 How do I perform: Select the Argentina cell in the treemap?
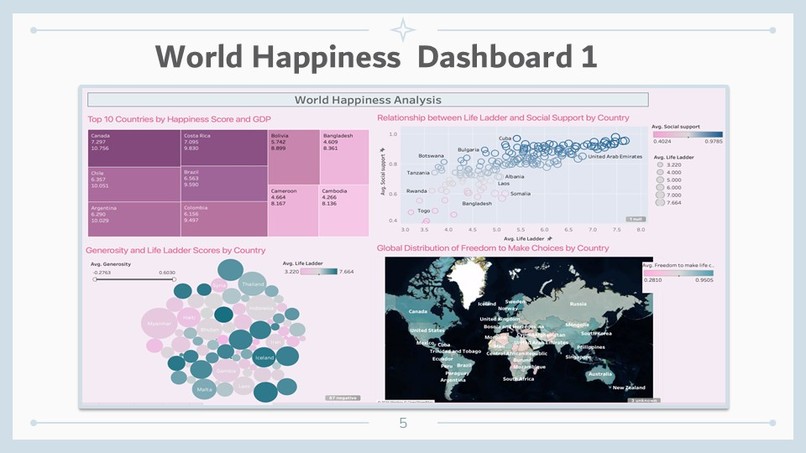point(134,219)
